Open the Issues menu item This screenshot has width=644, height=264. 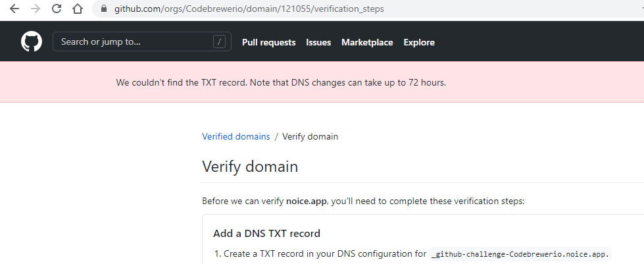pos(318,42)
